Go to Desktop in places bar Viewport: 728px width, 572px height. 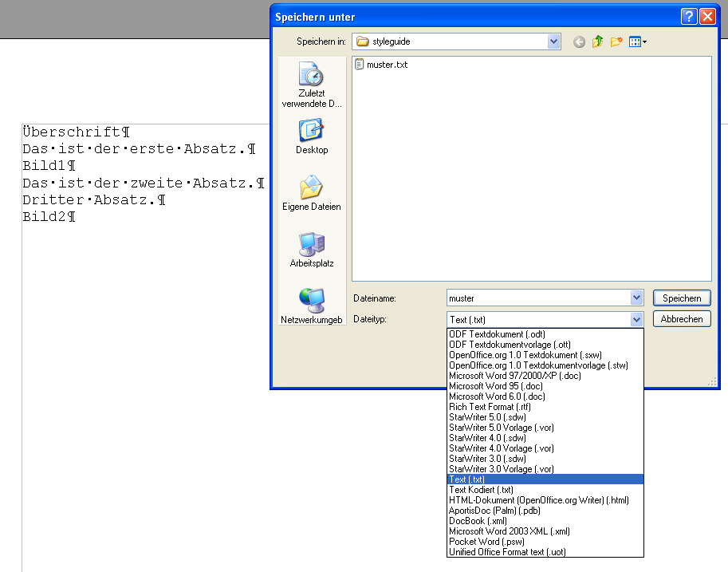point(311,137)
